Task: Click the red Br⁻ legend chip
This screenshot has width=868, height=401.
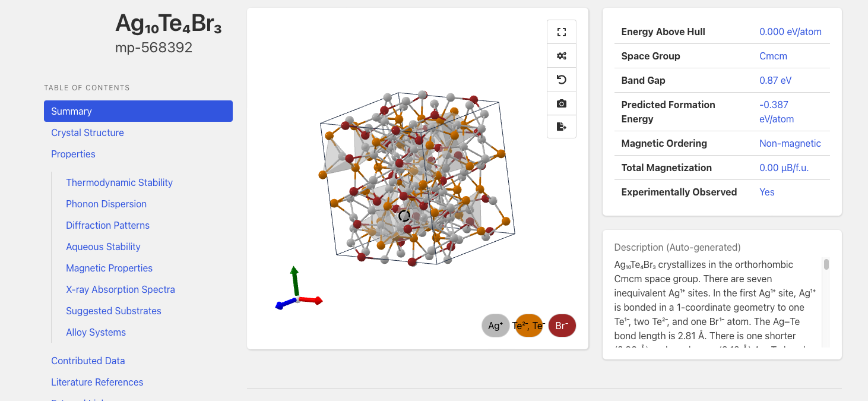Action: tap(562, 326)
